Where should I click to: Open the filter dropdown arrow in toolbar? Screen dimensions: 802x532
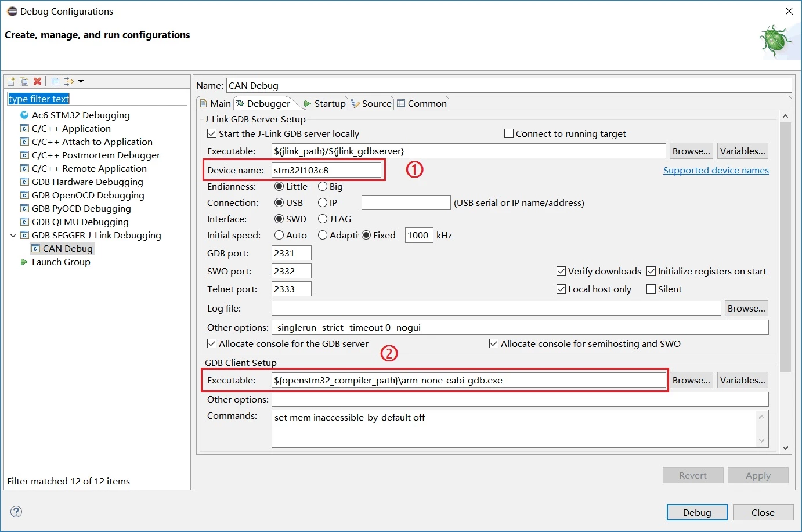click(81, 81)
